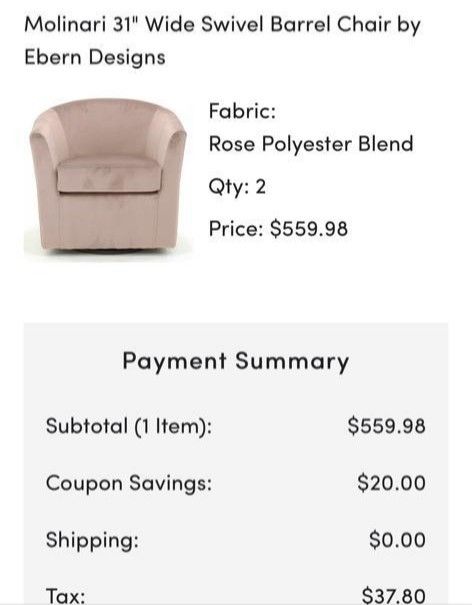
Task: Click the Tax label
Action: [66, 595]
